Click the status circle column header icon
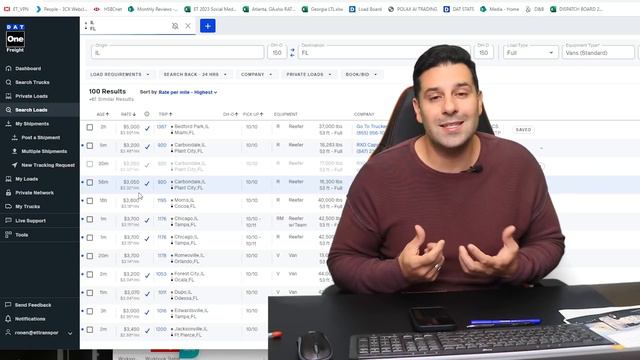Viewport: 640px width, 360px height. point(147,114)
